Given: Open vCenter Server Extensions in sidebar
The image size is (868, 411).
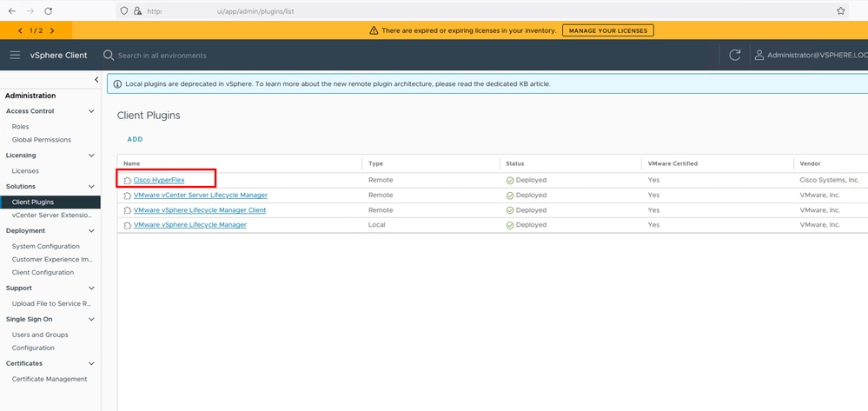Looking at the screenshot, I should pyautogui.click(x=53, y=215).
